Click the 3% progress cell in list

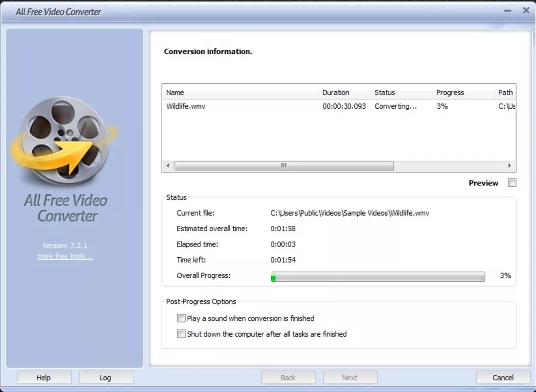click(x=442, y=106)
